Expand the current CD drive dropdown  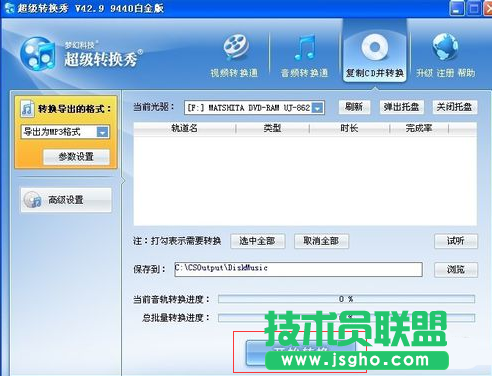[318, 108]
